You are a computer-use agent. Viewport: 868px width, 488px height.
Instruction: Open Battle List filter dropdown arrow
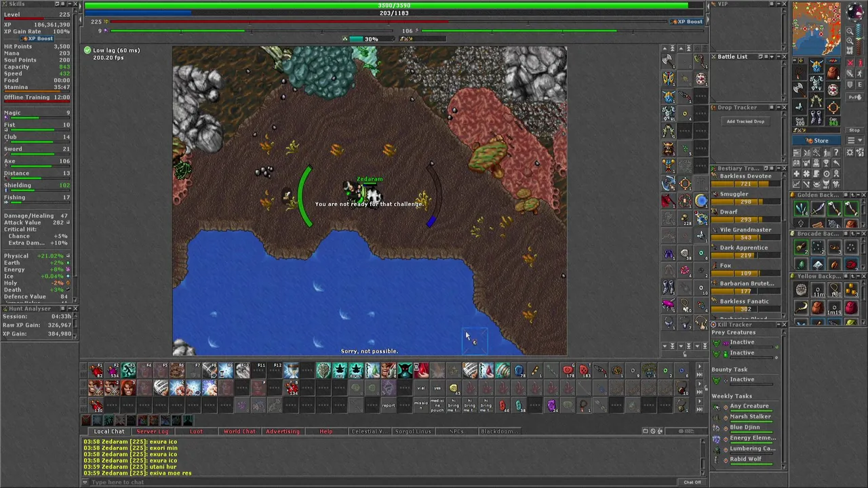[772, 56]
